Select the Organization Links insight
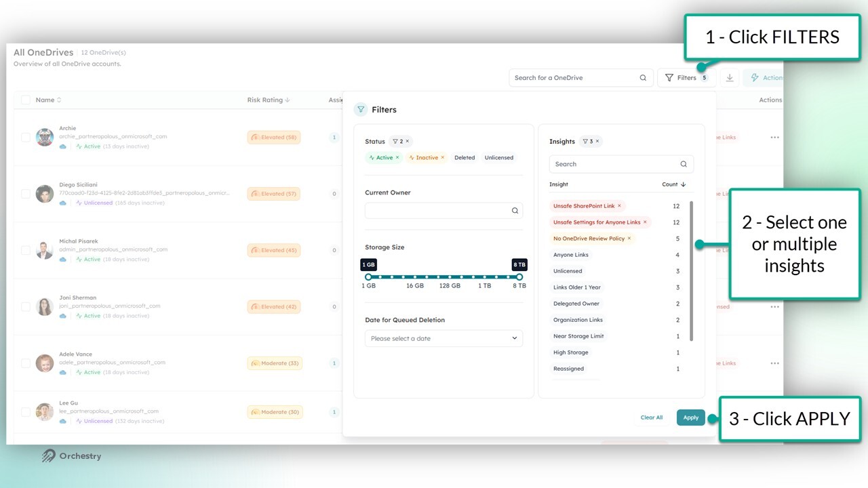The image size is (868, 488). [x=578, y=320]
